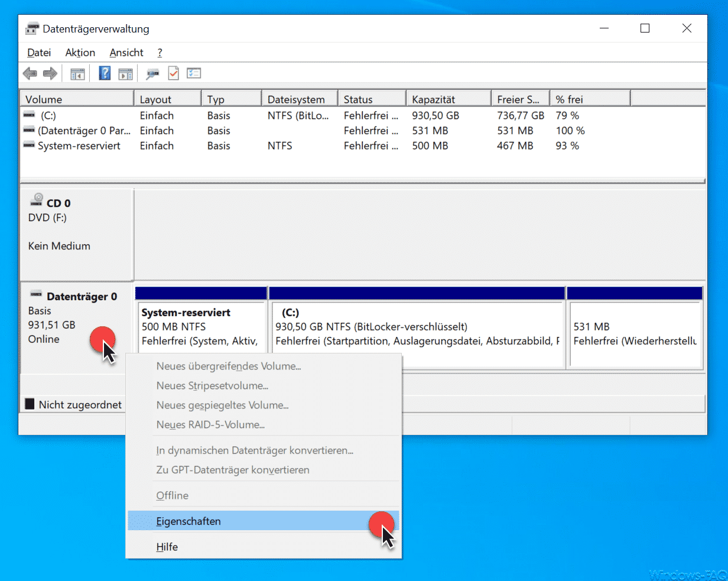728x581 pixels.
Task: Minimize the Datenträgerverwaltung window
Action: tap(604, 28)
